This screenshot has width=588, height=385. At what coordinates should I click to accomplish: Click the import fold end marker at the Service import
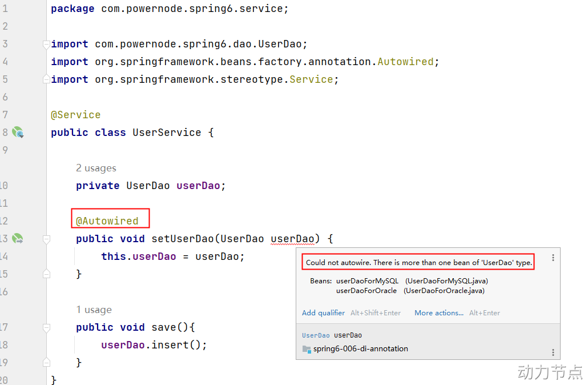tap(46, 79)
